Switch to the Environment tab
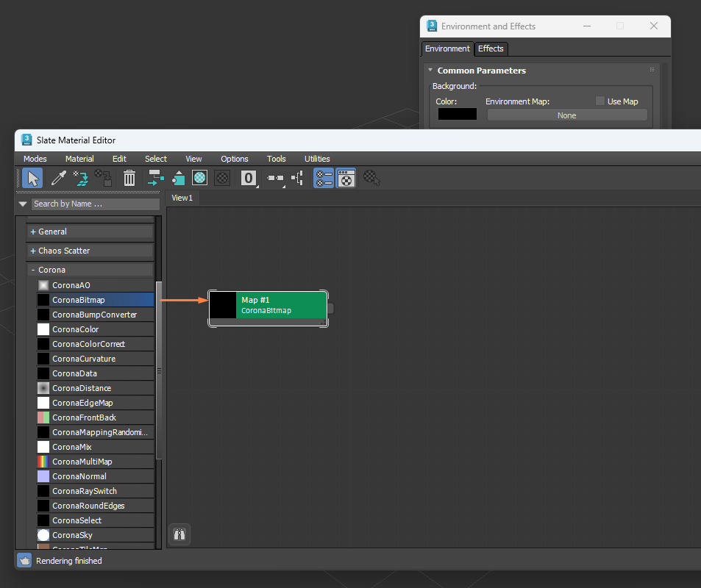The image size is (701, 588). pos(447,49)
